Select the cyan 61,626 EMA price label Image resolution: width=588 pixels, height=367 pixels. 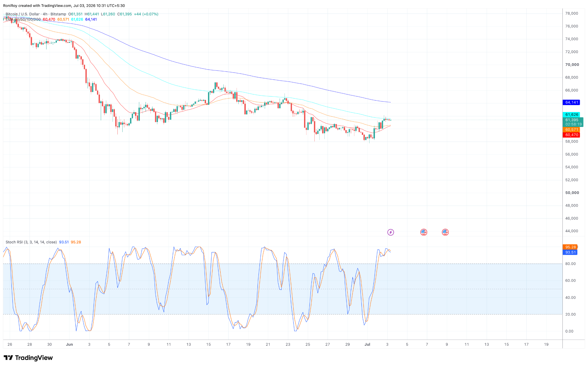point(572,115)
